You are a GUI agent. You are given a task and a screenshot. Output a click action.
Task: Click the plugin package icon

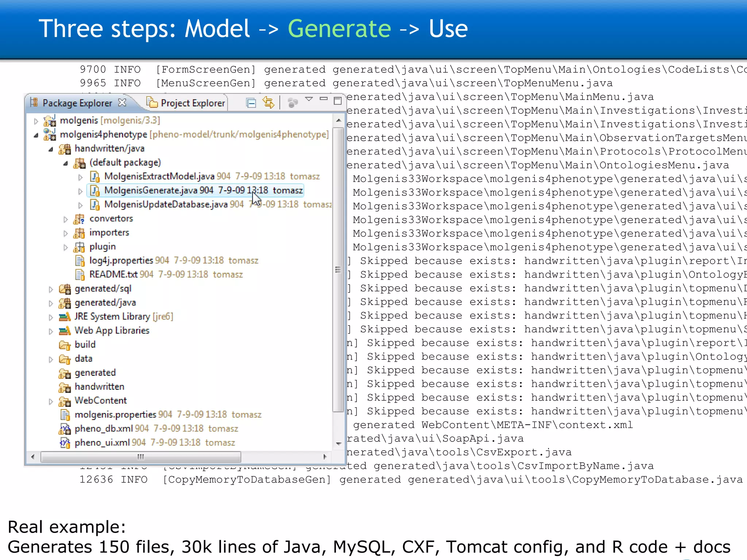79,247
